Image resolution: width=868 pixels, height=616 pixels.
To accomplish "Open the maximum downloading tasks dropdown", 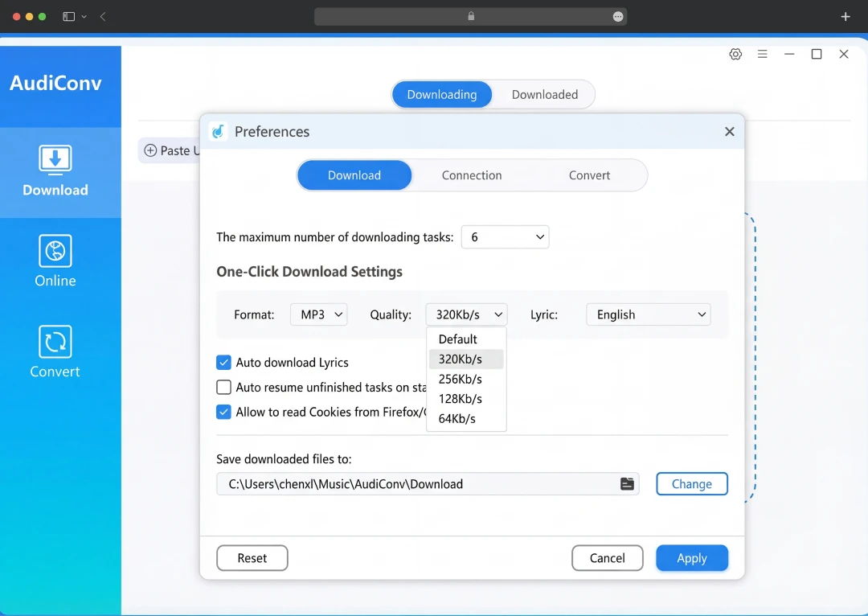I will point(505,237).
